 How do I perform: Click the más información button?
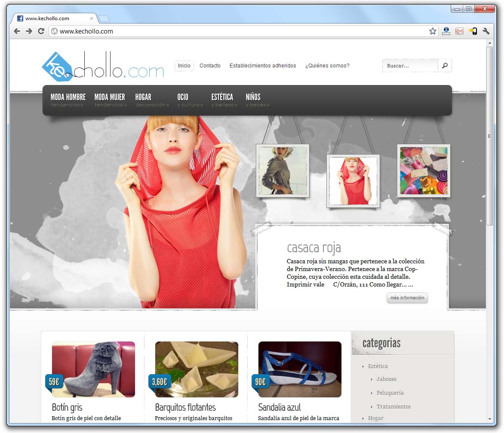tap(407, 298)
